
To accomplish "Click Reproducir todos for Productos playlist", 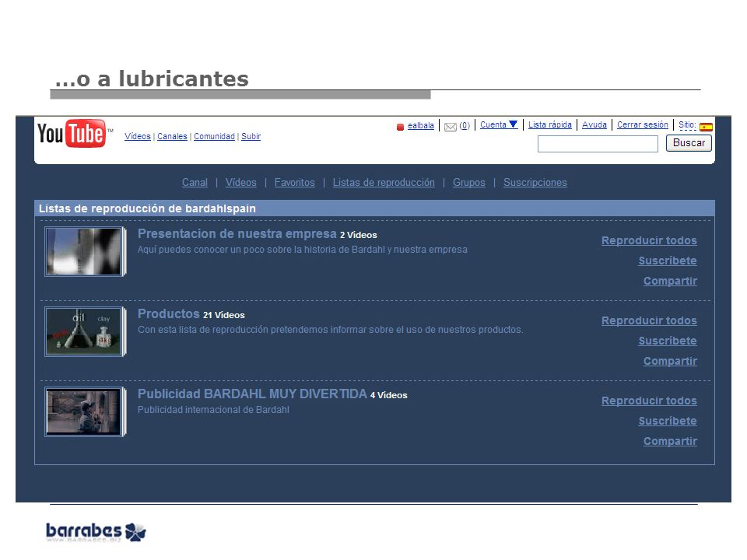I will (649, 320).
